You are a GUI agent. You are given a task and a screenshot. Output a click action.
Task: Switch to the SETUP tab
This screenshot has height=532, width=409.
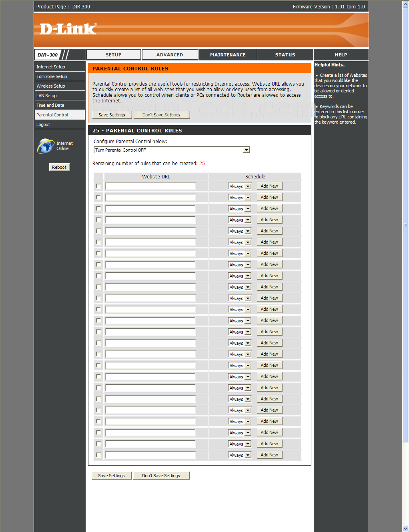coord(114,55)
